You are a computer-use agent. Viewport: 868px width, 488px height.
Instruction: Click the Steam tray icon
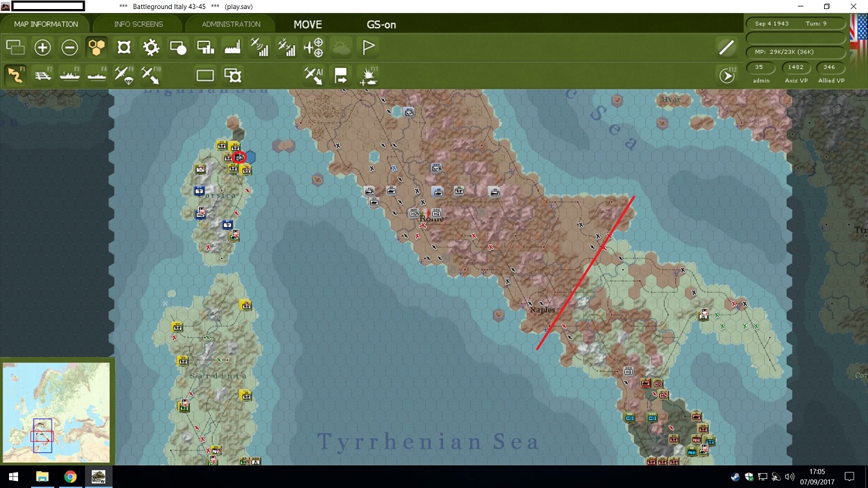736,478
